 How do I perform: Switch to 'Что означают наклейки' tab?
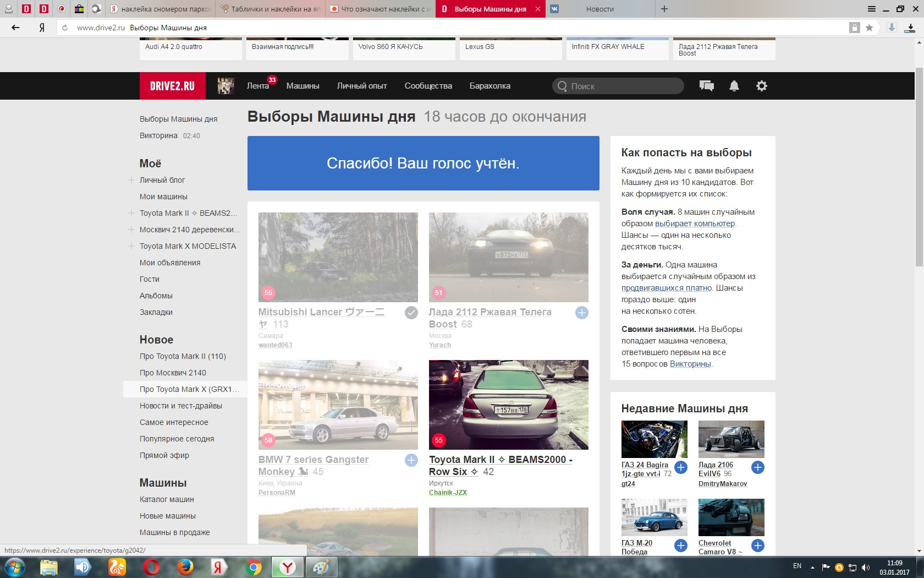381,9
